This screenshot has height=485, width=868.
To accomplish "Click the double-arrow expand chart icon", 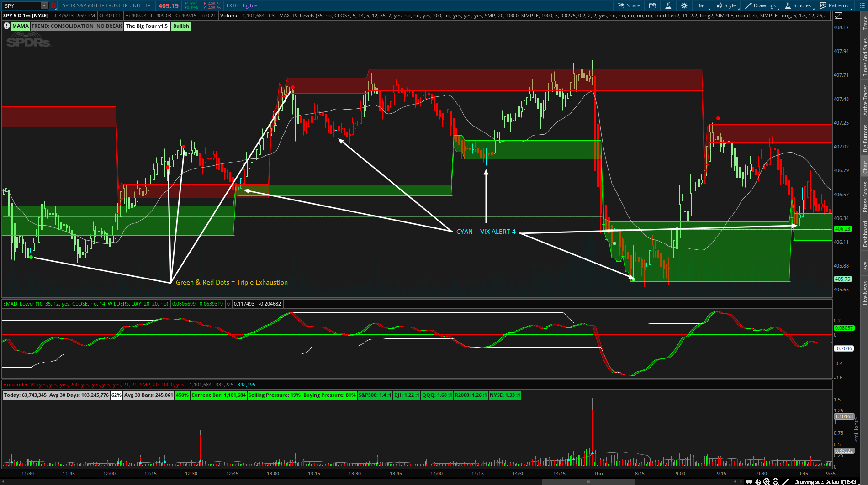I will 749,481.
